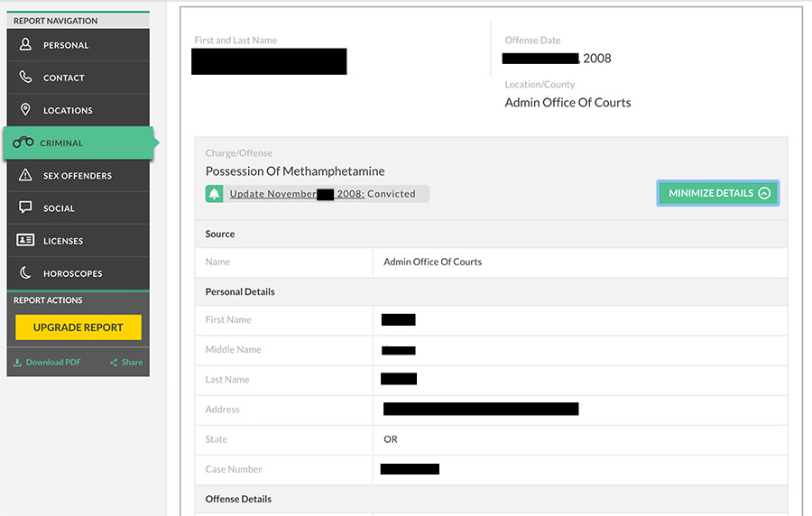Image resolution: width=812 pixels, height=516 pixels.
Task: Click the Criminal handcuffs icon
Action: tap(23, 142)
